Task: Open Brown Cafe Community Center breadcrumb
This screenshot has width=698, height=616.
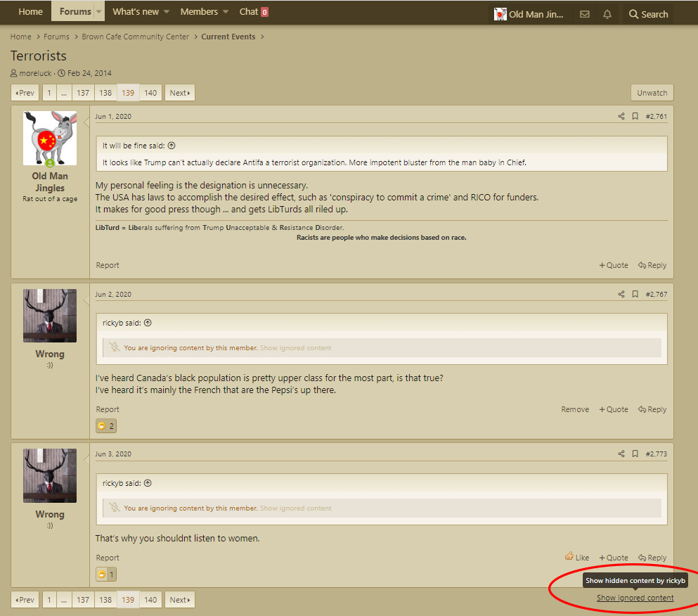Action: coord(135,37)
